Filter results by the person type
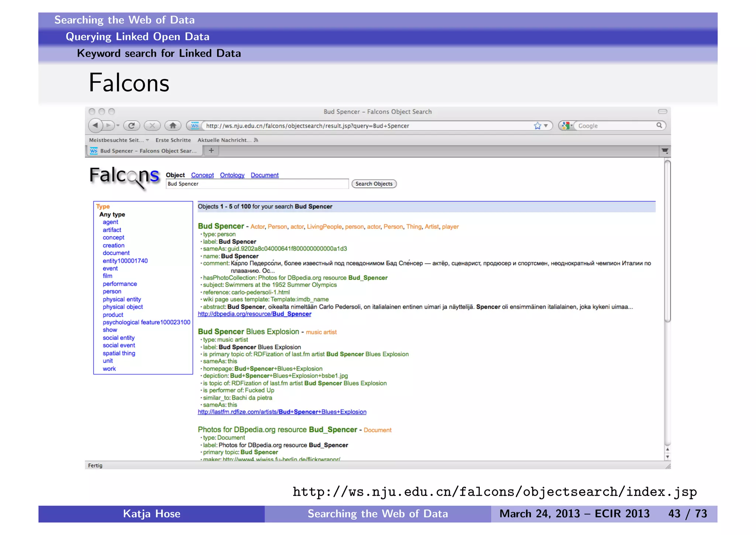The width and height of the screenshot is (756, 535). (x=112, y=292)
